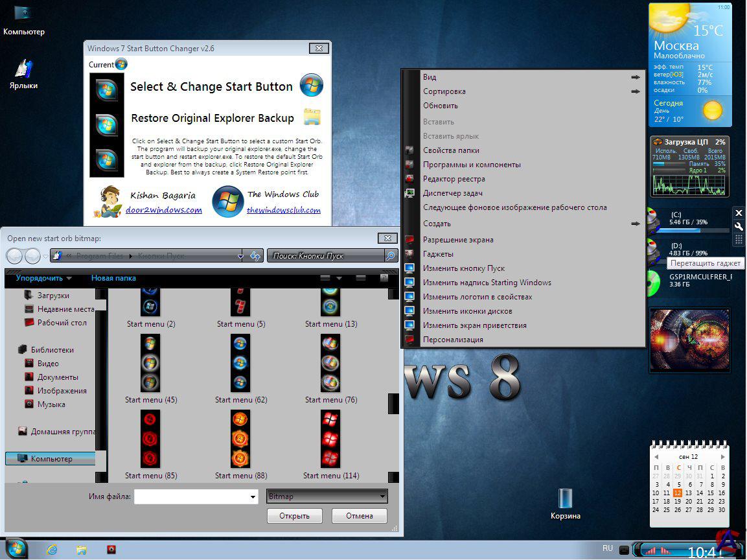Click the refresh icon in file dialog address bar
The width and height of the screenshot is (747, 560).
click(x=255, y=256)
